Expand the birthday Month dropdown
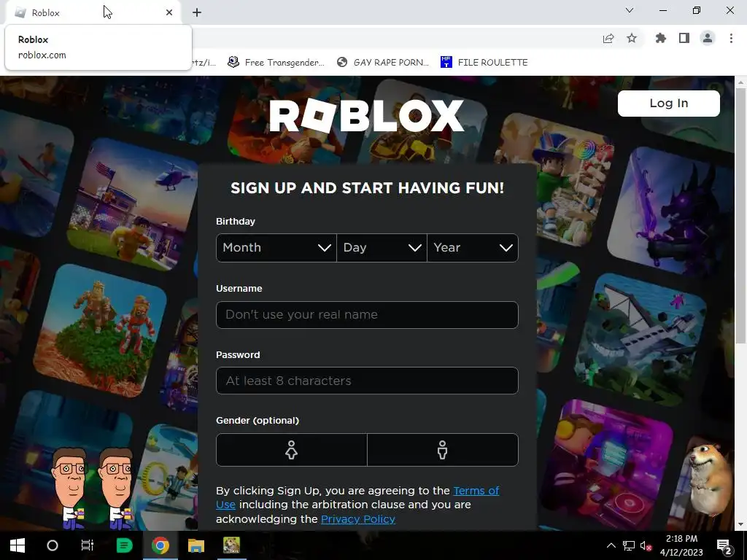This screenshot has width=747, height=560. 276,248
